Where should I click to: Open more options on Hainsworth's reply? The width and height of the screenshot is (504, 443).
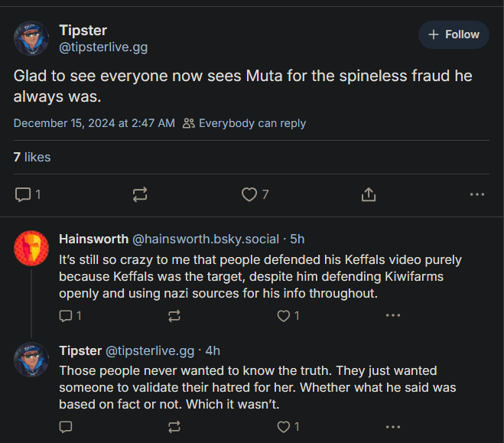tap(393, 315)
